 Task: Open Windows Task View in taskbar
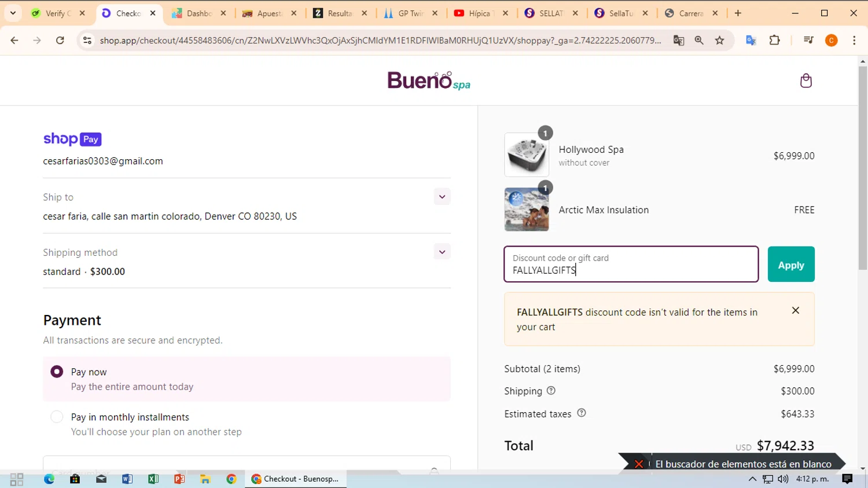point(17,479)
